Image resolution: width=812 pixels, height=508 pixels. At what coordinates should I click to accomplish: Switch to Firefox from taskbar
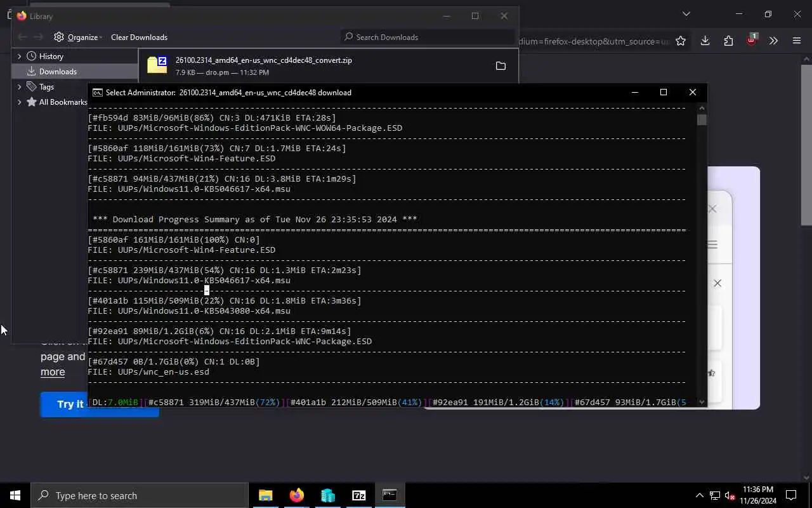[x=296, y=495]
